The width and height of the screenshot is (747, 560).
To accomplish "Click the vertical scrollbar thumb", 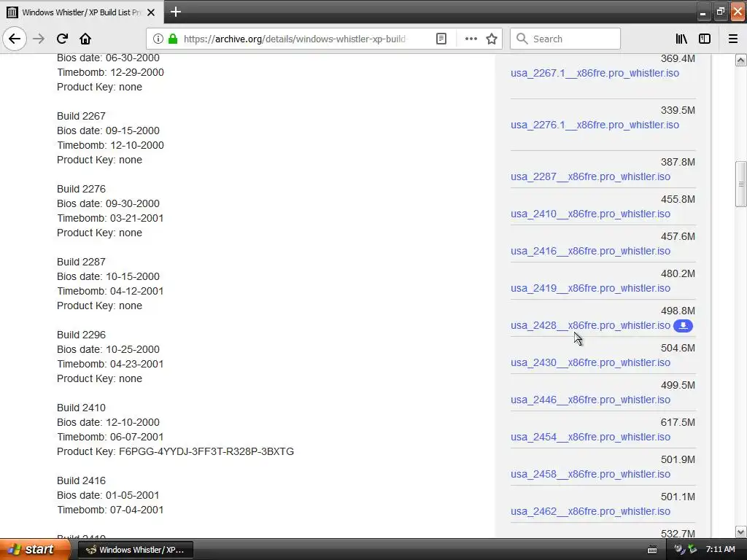I will click(740, 184).
